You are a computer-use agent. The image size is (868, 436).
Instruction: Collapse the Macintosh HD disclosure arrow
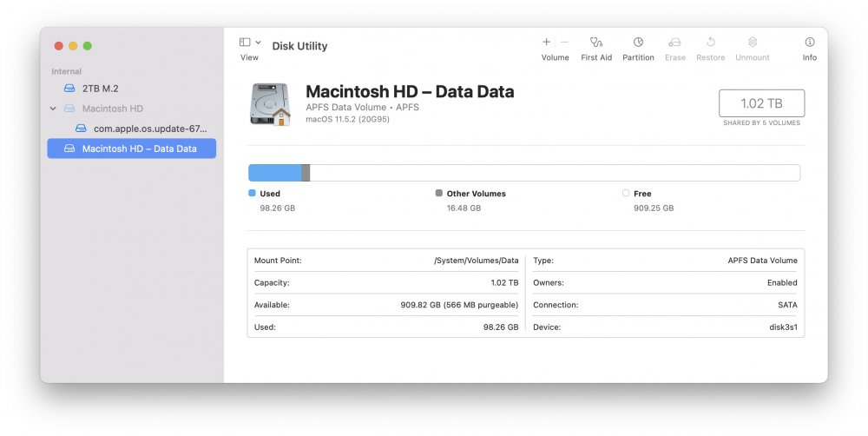pyautogui.click(x=53, y=109)
